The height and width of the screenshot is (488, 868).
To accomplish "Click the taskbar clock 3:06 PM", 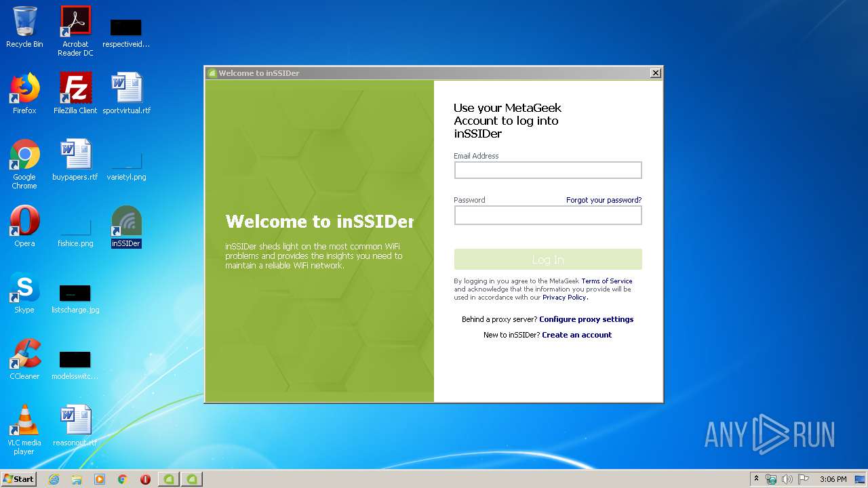I will pos(833,479).
